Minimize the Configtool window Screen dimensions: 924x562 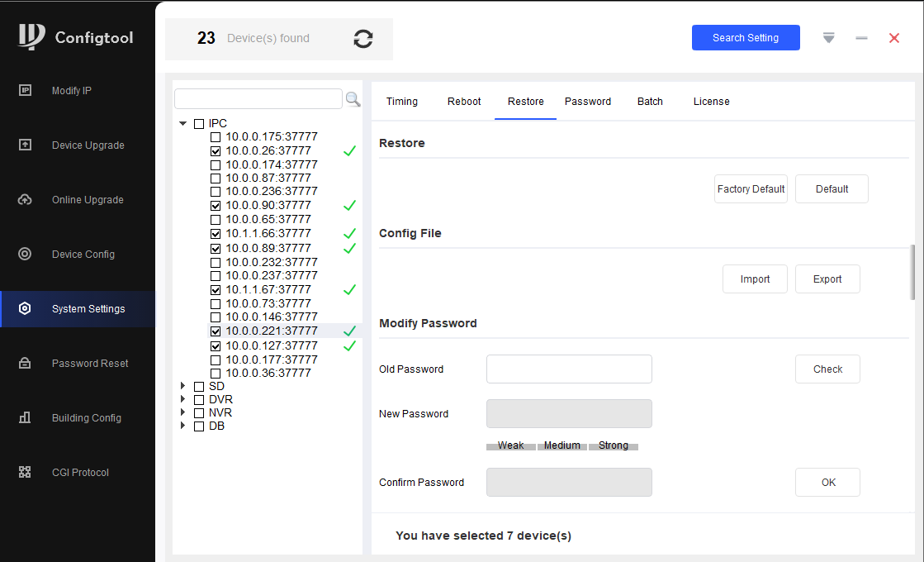click(x=861, y=38)
